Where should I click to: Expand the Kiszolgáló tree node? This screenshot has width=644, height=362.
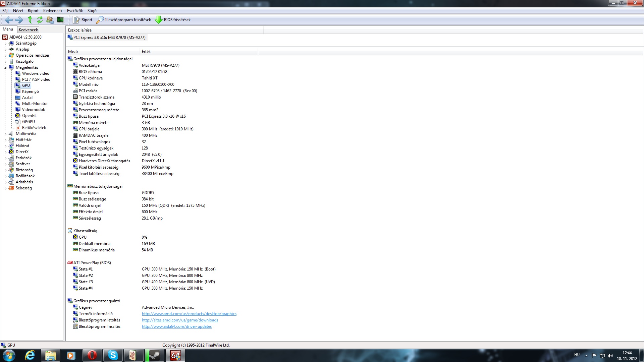click(x=5, y=62)
